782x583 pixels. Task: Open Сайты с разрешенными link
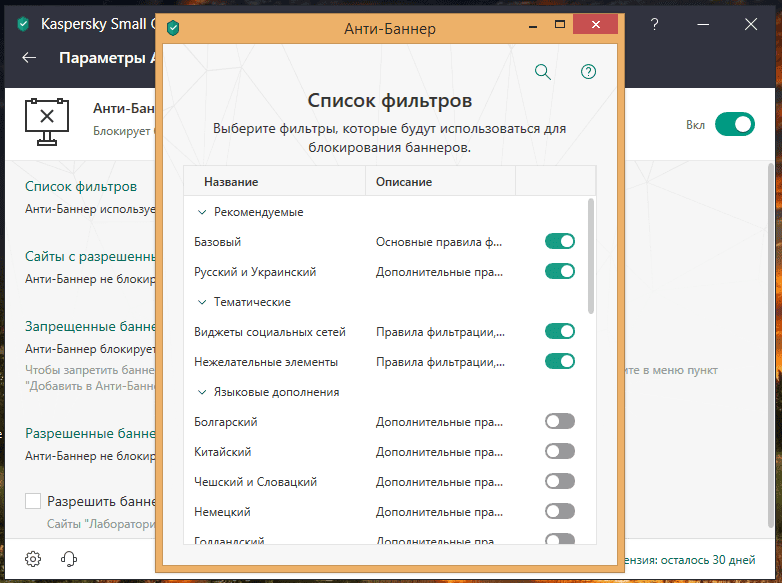[x=90, y=256]
